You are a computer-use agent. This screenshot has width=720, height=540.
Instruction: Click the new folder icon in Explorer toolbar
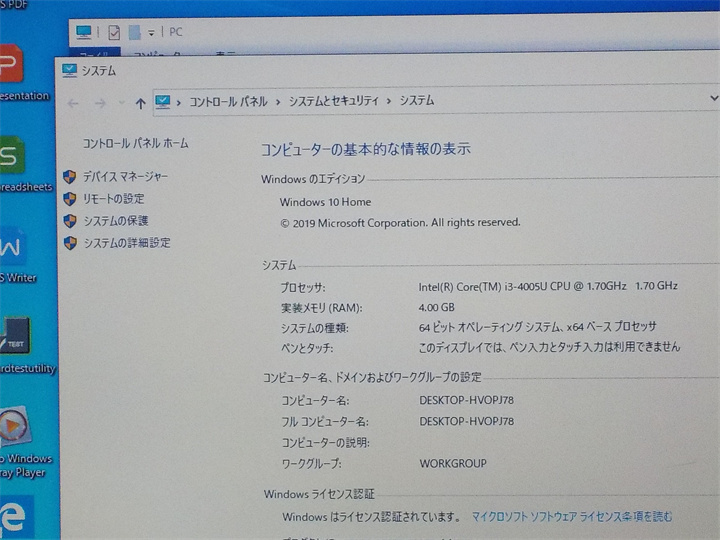tap(134, 32)
